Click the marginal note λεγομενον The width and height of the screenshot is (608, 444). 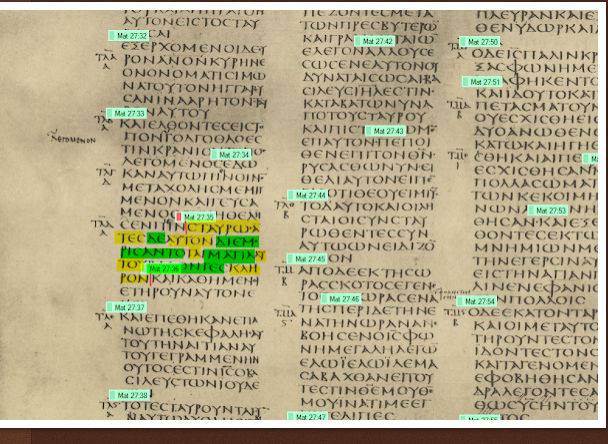click(73, 139)
